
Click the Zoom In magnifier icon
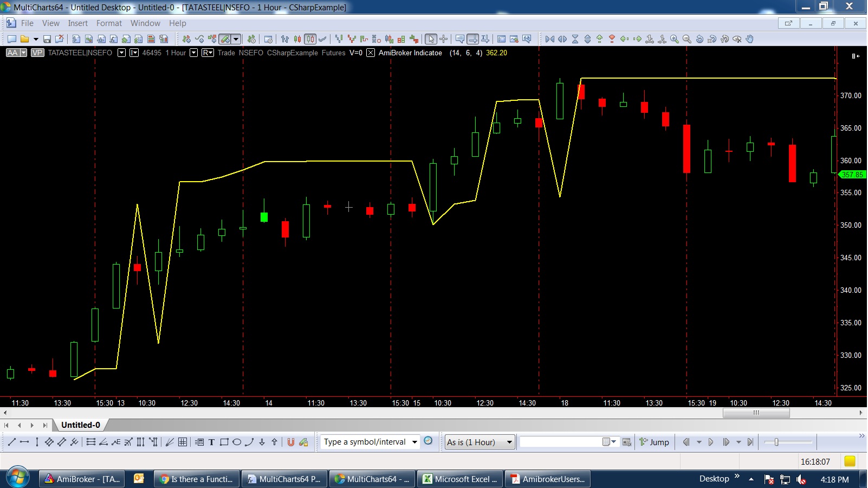(x=674, y=39)
